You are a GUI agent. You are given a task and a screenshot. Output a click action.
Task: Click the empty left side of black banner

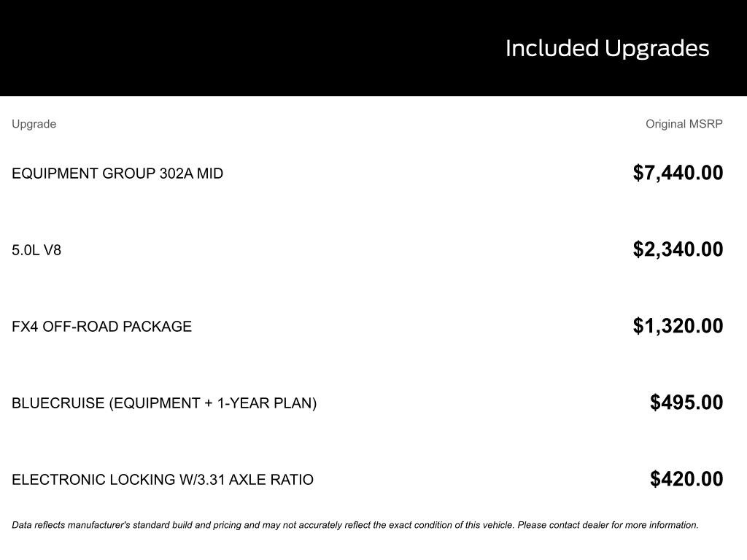click(x=182, y=48)
